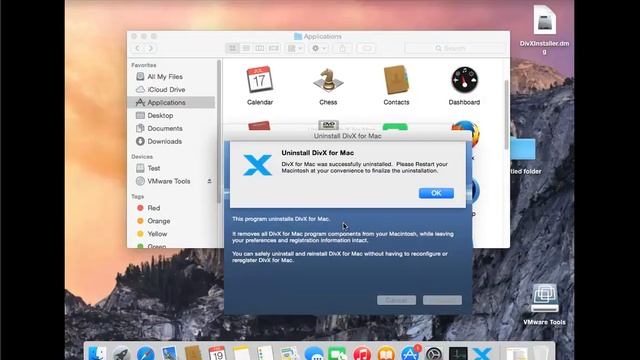Viewport: 640px width, 360px height.
Task: Select Applications in Finder sidebar
Action: click(171, 102)
